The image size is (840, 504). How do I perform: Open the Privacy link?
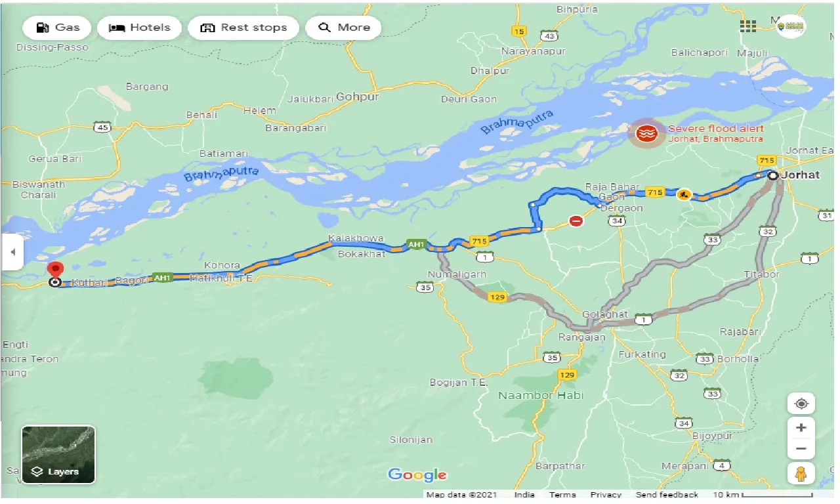pos(605,495)
